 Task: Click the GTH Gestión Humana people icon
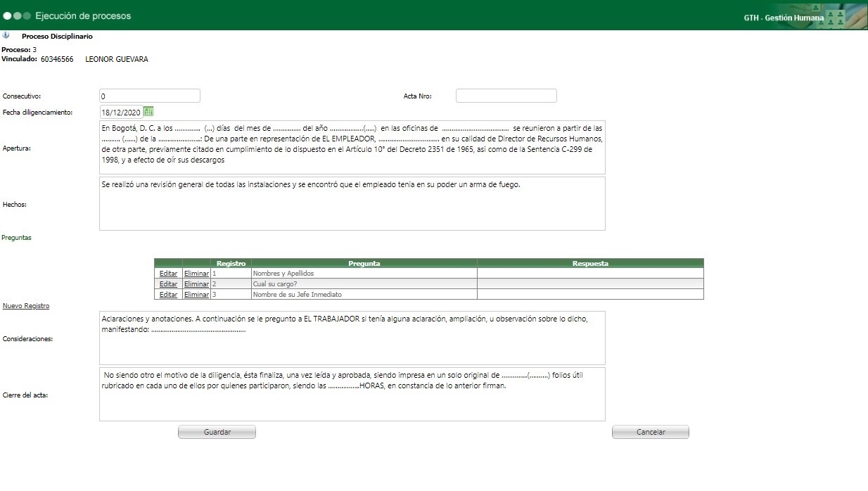[835, 18]
